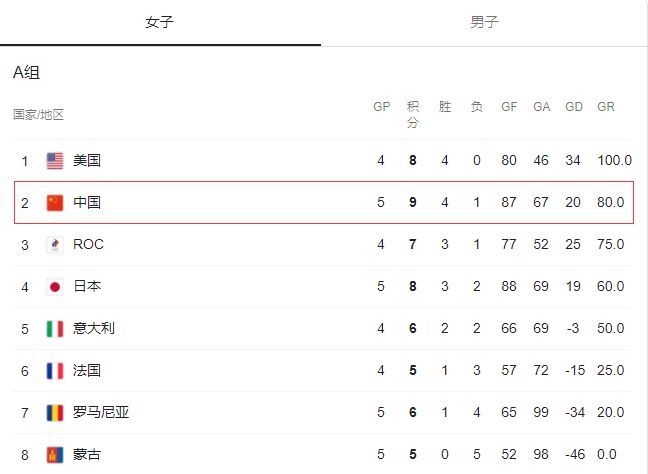This screenshot has height=474, width=648.
Task: Open the 意大利 team entry
Action: point(94,328)
